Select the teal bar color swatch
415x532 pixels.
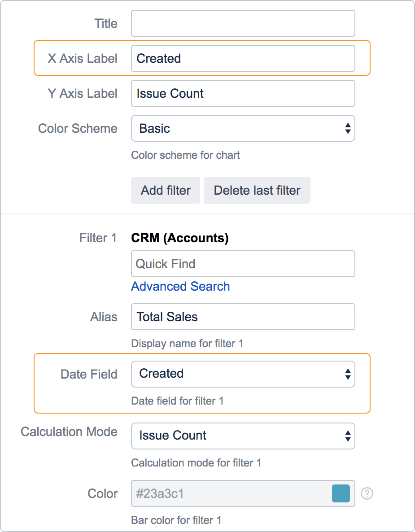pyautogui.click(x=341, y=493)
